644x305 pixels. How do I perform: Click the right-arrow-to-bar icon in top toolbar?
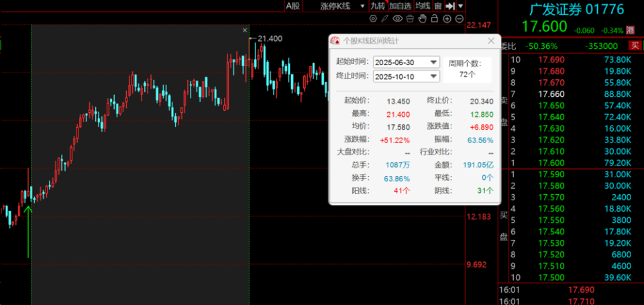(450, 6)
